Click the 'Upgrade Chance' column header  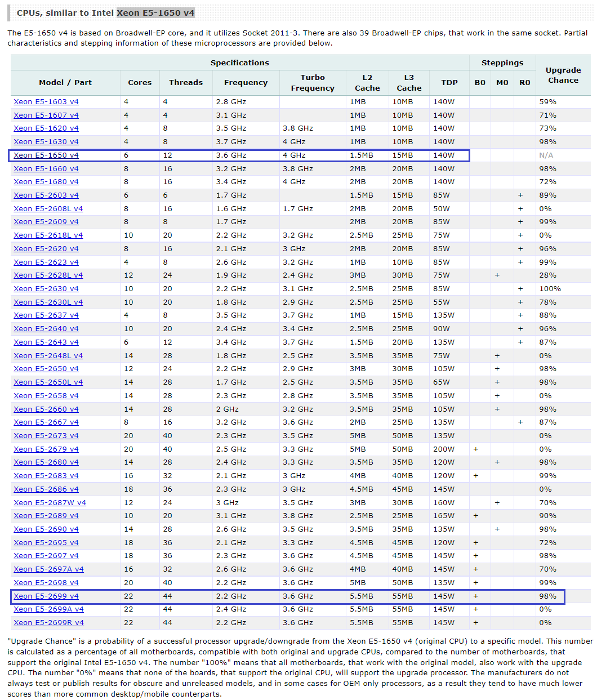coord(563,75)
